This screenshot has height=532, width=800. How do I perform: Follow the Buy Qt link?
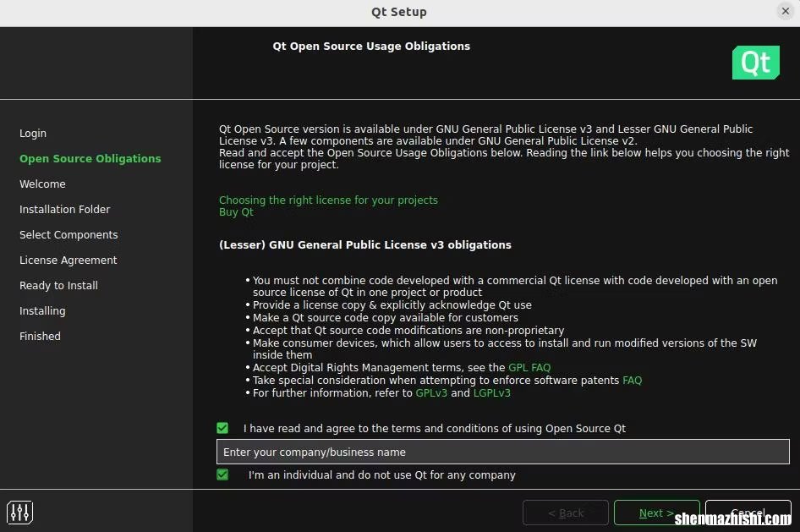click(236, 212)
